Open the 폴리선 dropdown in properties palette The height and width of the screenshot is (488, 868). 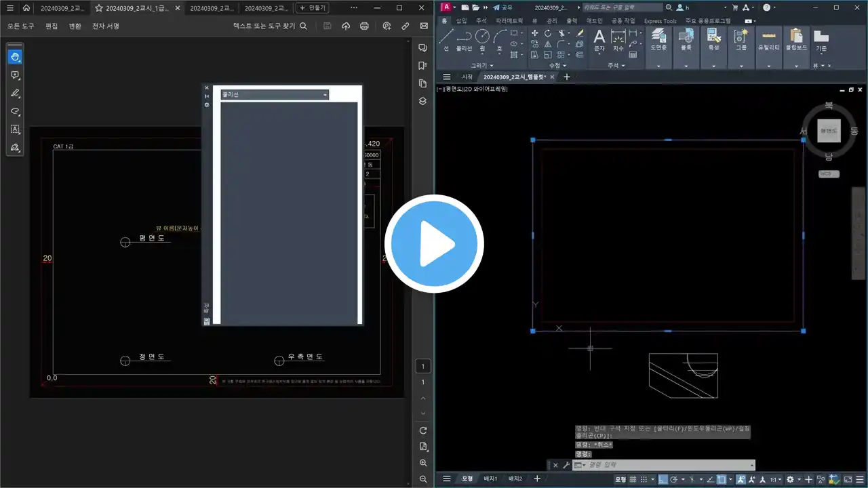[275, 95]
